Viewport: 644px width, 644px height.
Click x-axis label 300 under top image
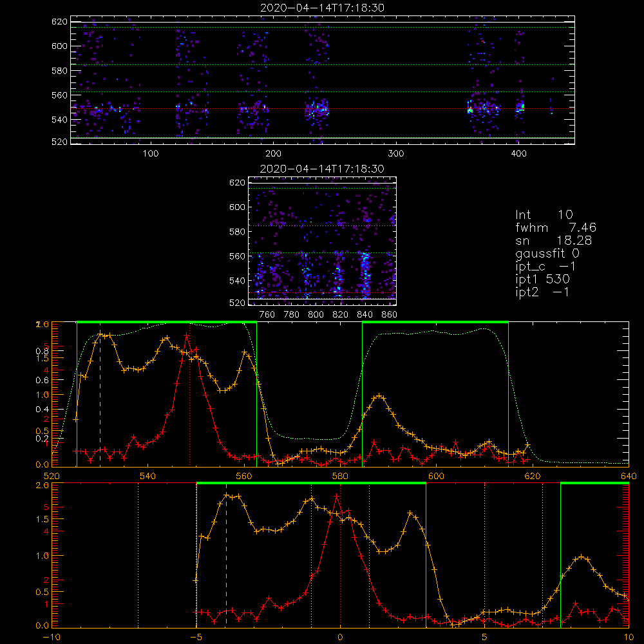tap(396, 154)
